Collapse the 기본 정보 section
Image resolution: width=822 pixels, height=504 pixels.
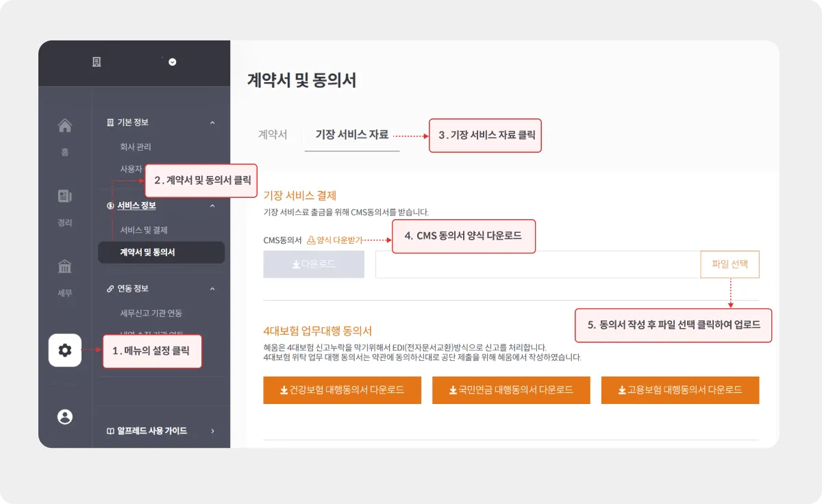coord(212,123)
